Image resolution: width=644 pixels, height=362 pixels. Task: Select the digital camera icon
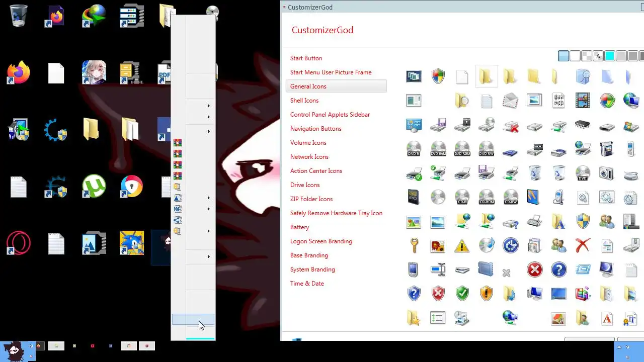tap(607, 173)
